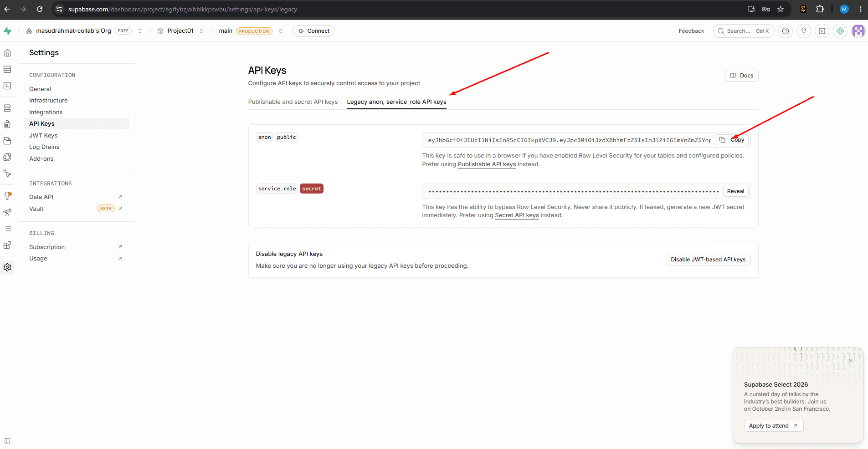This screenshot has height=449, width=868.
Task: Expand the main branch switcher chevron
Action: point(281,31)
